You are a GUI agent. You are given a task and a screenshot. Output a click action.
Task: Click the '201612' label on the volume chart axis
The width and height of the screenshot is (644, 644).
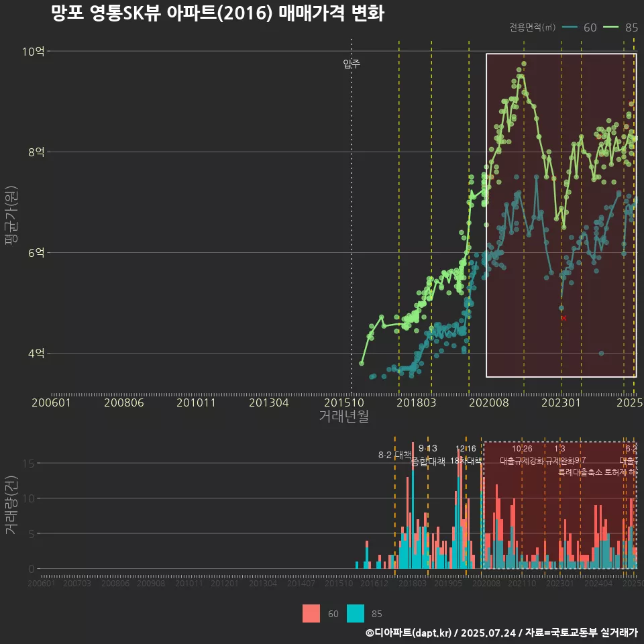(374, 583)
